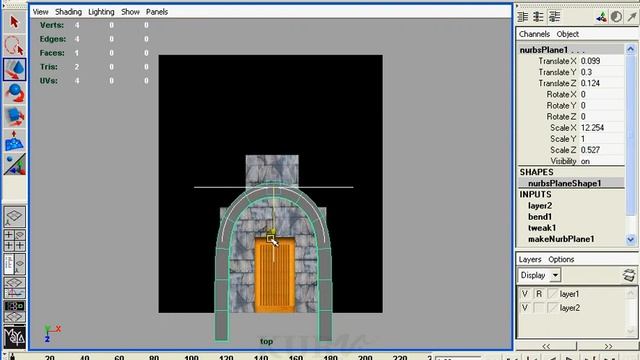The image size is (640, 360).
Task: Select nurbsPlaneShape1 under SHAPES
Action: coord(564,184)
